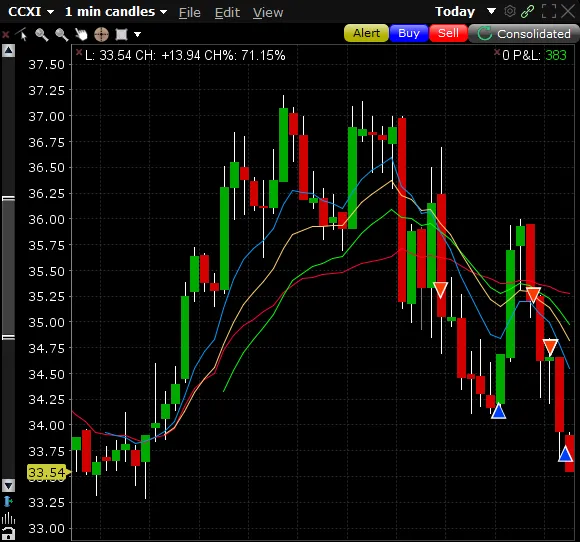Click the 35.00 price axis label
This screenshot has width=580, height=542.
coord(47,322)
